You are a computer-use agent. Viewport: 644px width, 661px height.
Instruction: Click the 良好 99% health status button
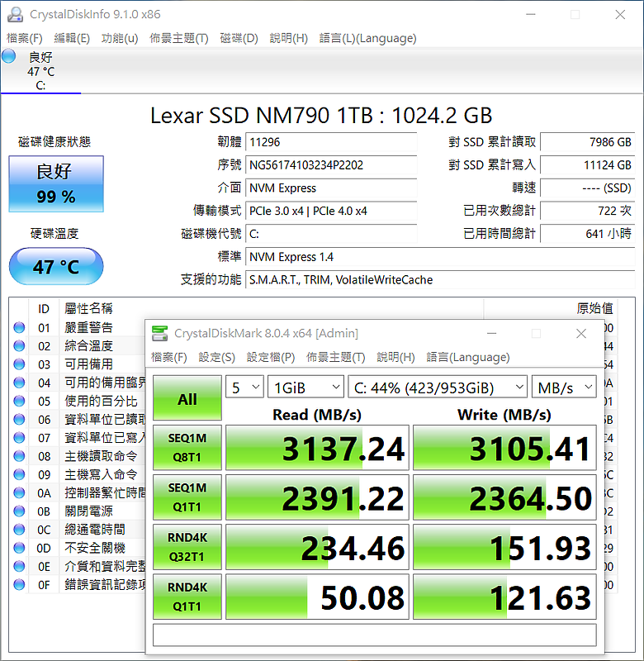tap(56, 183)
